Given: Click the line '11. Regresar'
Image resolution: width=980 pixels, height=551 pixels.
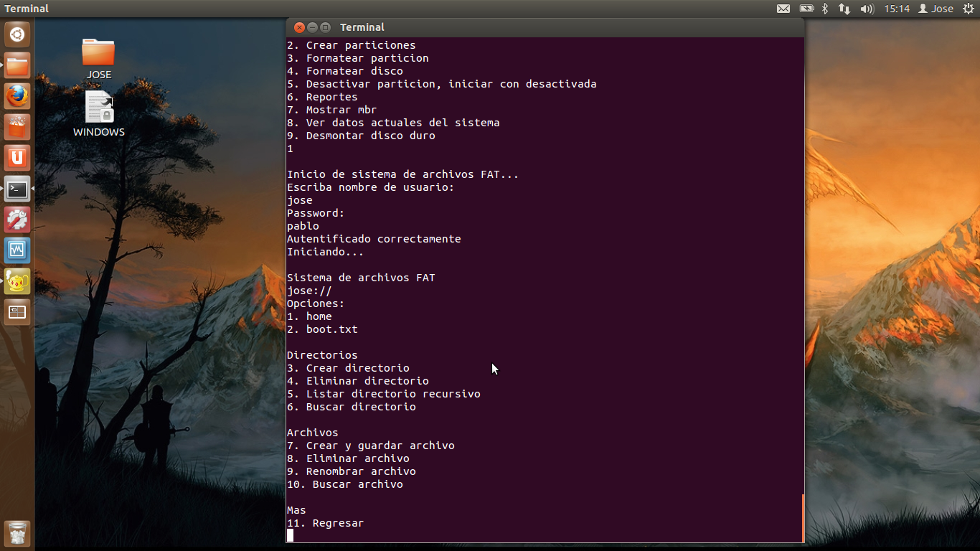Looking at the screenshot, I should click(325, 523).
